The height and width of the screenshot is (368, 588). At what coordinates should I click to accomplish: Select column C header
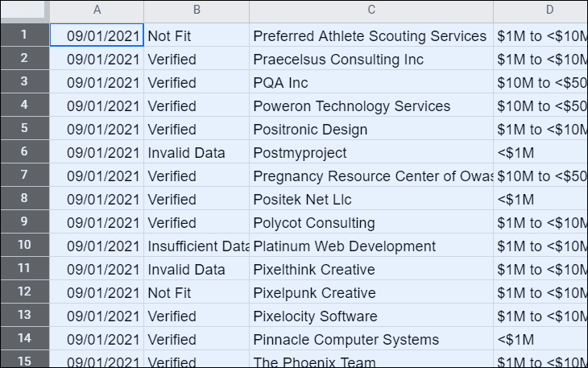(x=371, y=10)
